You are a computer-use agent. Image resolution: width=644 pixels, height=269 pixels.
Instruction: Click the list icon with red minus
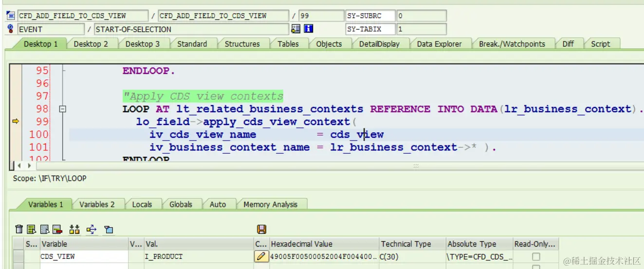pyautogui.click(x=57, y=229)
